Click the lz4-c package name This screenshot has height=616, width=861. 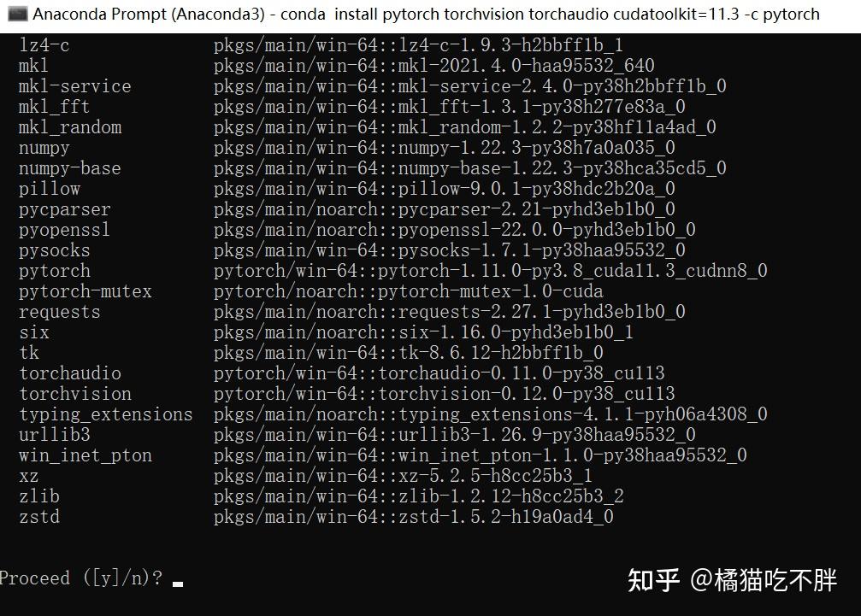[44, 45]
